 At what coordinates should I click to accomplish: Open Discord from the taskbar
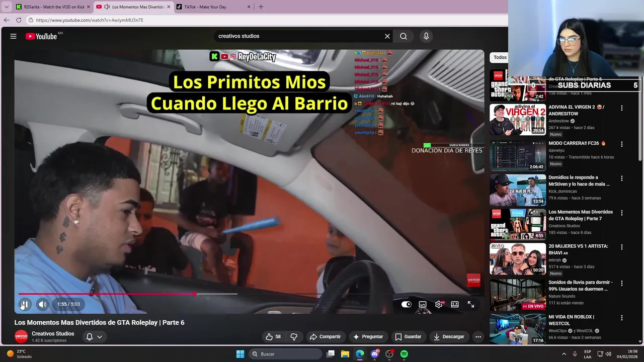[375, 354]
